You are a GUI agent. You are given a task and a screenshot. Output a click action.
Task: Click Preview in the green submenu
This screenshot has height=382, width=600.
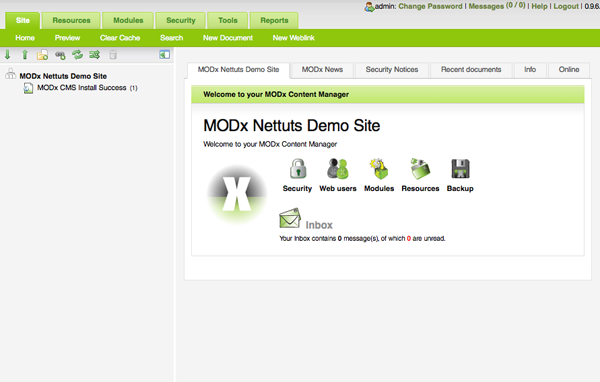(x=67, y=38)
